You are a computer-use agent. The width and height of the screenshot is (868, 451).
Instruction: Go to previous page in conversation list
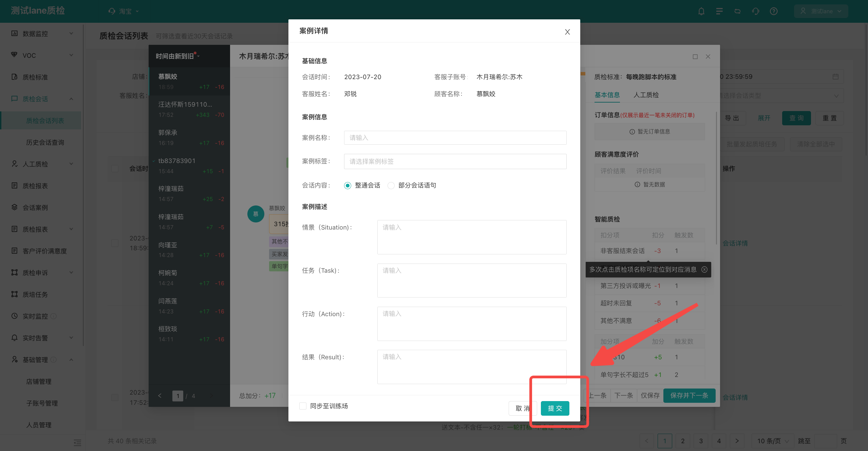tap(160, 396)
